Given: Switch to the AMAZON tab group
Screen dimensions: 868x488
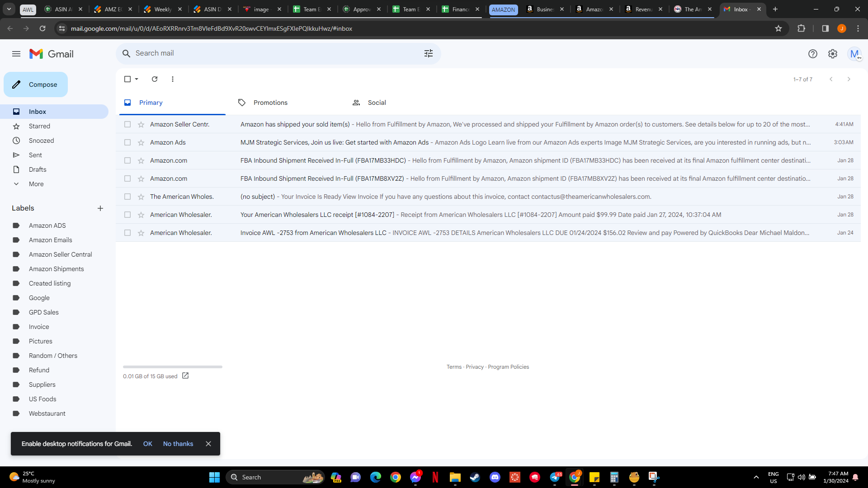Looking at the screenshot, I should click(x=503, y=9).
